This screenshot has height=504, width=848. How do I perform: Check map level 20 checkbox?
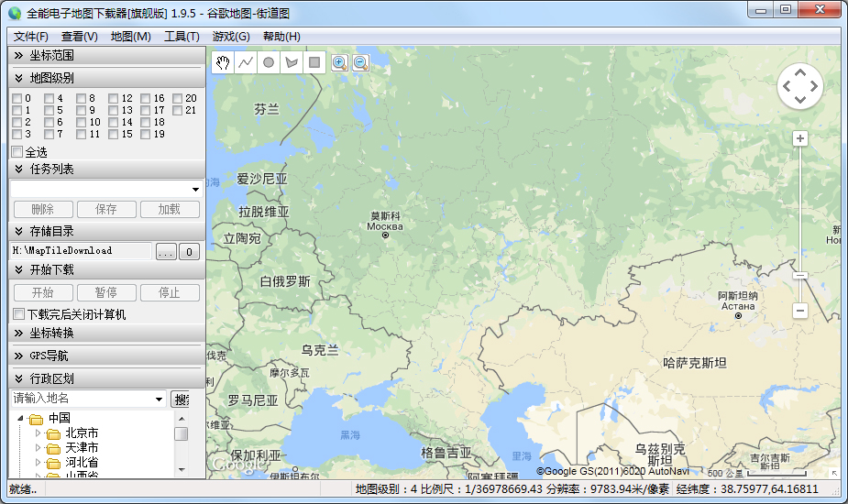click(177, 98)
